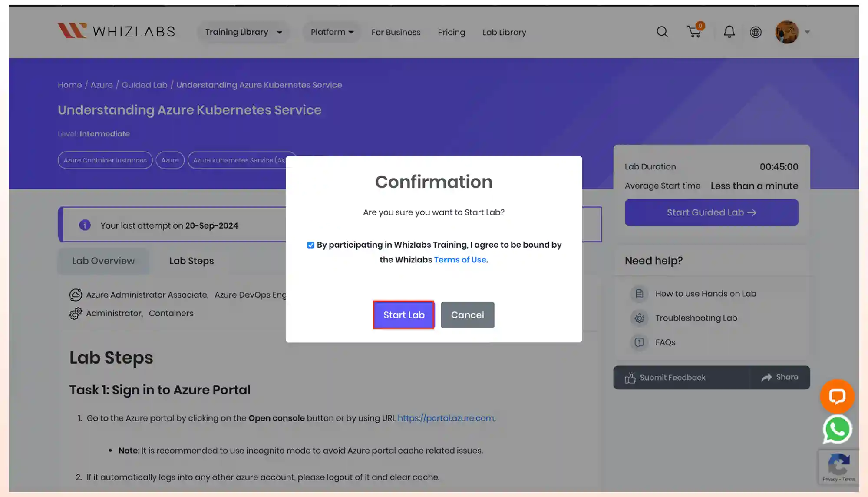Click the last attempt info icon
This screenshot has width=868, height=497.
pyautogui.click(x=85, y=225)
